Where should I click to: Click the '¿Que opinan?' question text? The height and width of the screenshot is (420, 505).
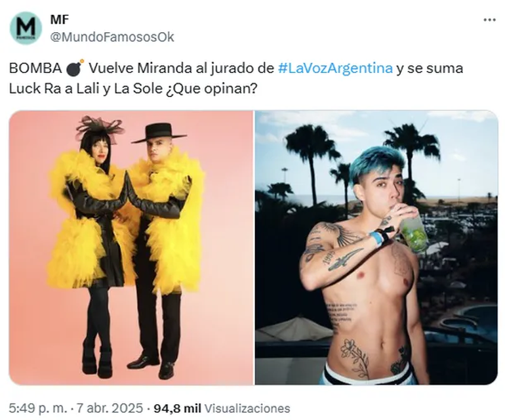(212, 89)
